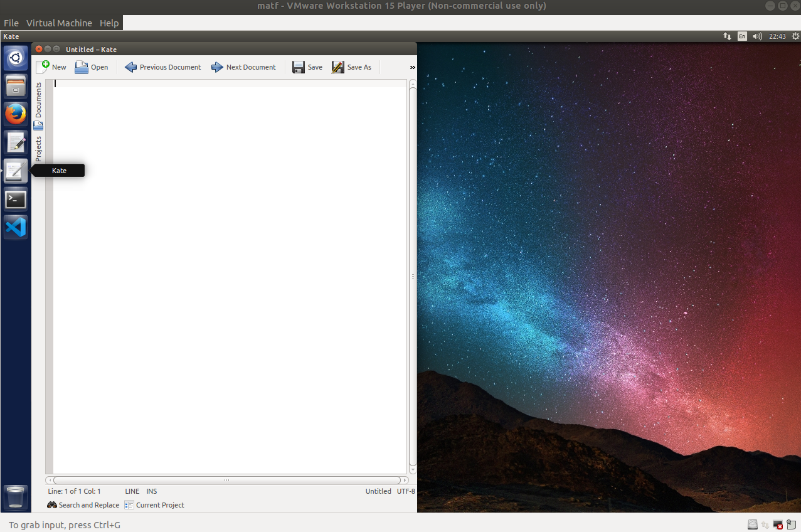Launch Firefox from the Ubuntu dock
The height and width of the screenshot is (532, 801).
[x=16, y=114]
